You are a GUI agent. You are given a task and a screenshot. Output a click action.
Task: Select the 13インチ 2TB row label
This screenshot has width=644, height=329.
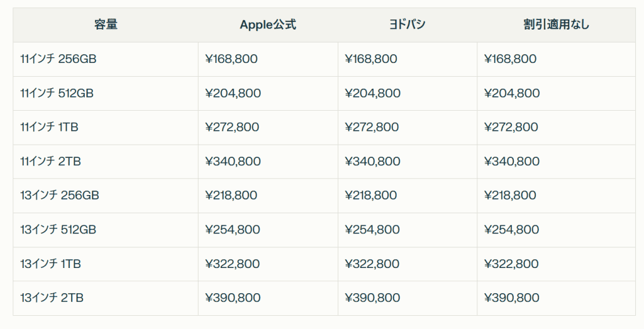click(x=52, y=298)
